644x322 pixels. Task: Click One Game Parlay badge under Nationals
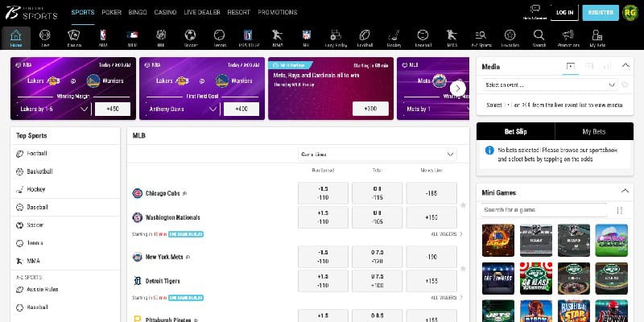(x=186, y=234)
